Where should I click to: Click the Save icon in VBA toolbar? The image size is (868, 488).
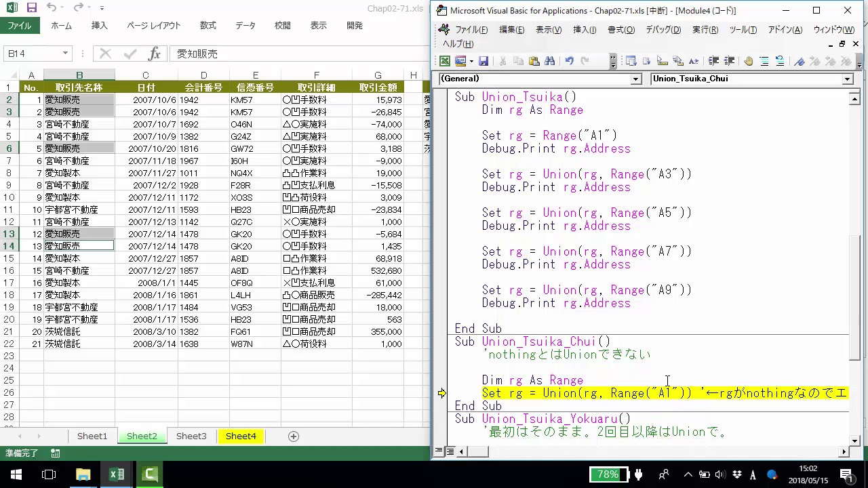click(x=484, y=61)
